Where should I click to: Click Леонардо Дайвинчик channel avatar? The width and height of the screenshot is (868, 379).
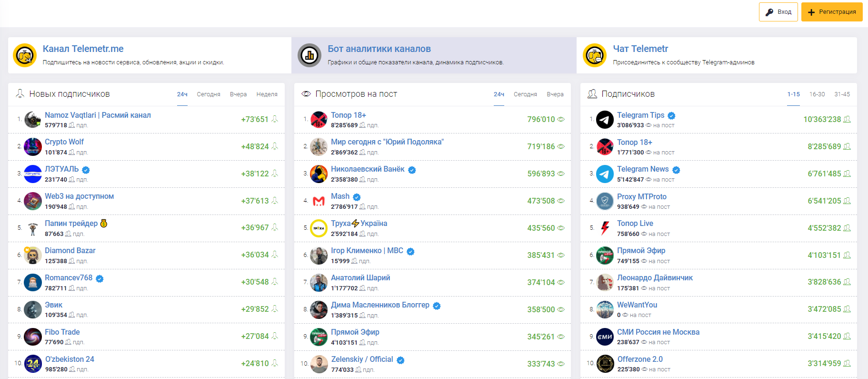[605, 283]
